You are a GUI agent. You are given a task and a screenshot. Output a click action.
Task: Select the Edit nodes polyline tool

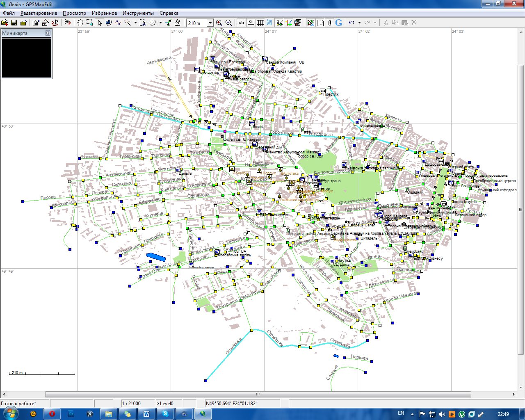pyautogui.click(x=118, y=23)
